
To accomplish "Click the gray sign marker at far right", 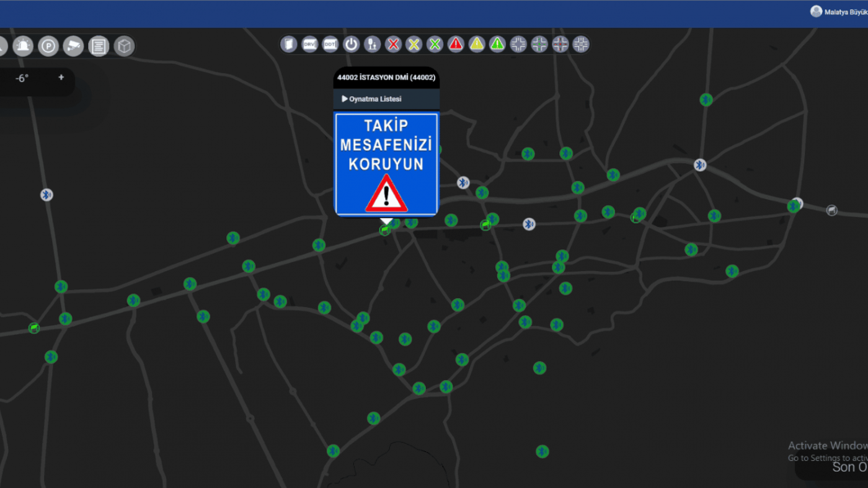I will point(832,211).
